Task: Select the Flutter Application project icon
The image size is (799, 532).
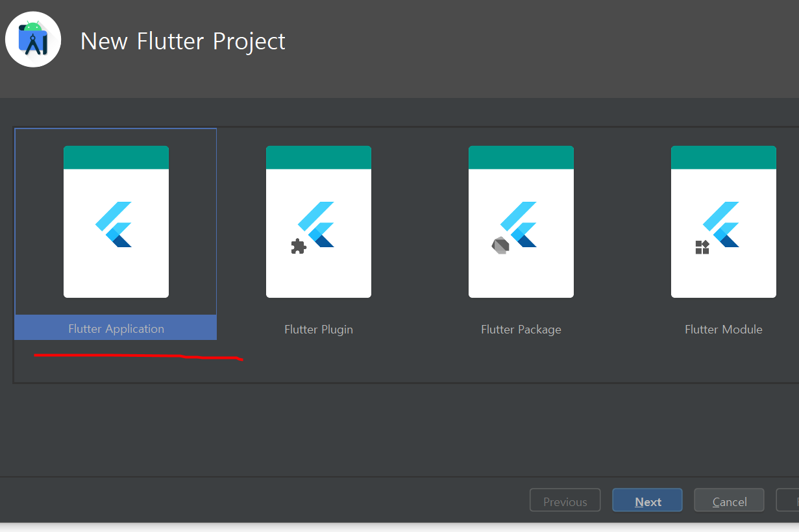Action: [x=116, y=222]
